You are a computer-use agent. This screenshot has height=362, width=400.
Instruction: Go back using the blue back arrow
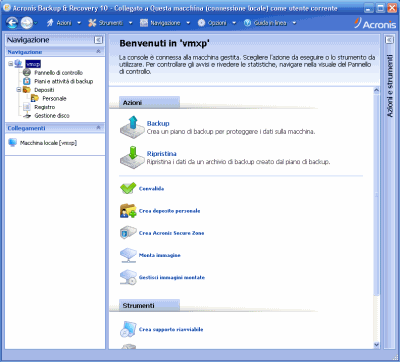[x=12, y=23]
